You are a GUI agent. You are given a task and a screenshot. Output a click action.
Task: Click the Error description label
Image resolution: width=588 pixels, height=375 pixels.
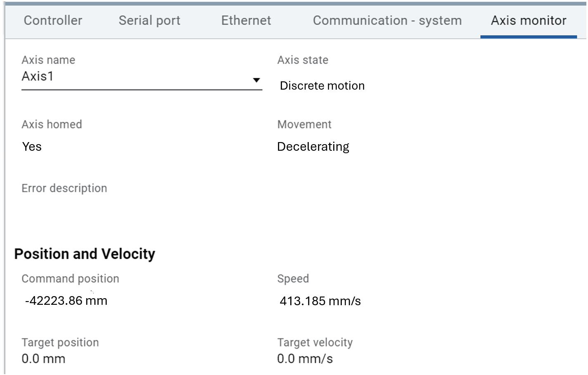coord(64,188)
